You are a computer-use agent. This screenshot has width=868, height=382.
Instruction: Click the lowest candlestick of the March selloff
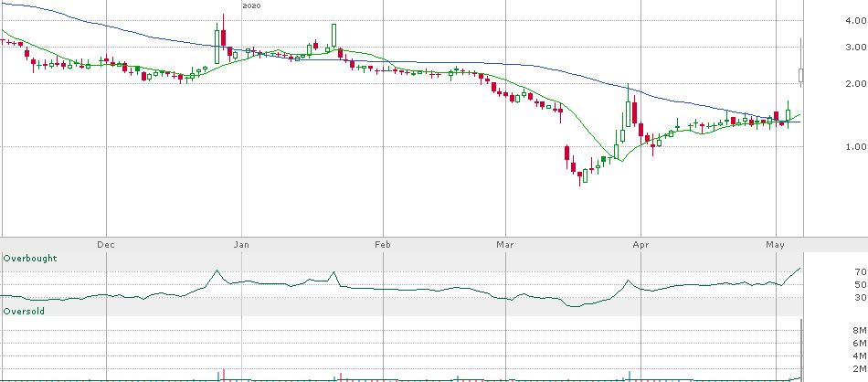pyautogui.click(x=579, y=177)
